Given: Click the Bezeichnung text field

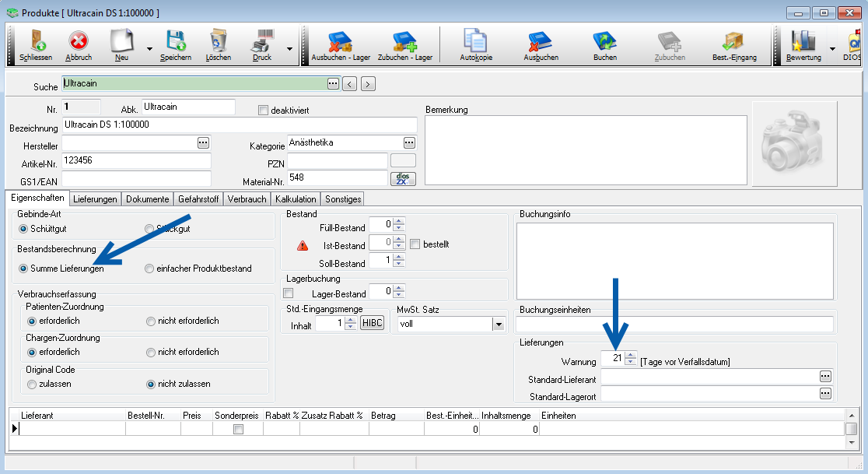Looking at the screenshot, I should 240,125.
